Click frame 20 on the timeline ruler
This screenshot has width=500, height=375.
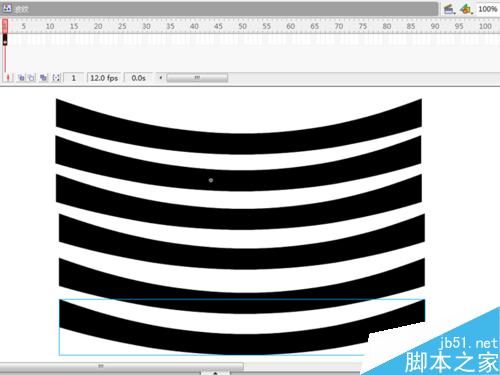click(98, 26)
